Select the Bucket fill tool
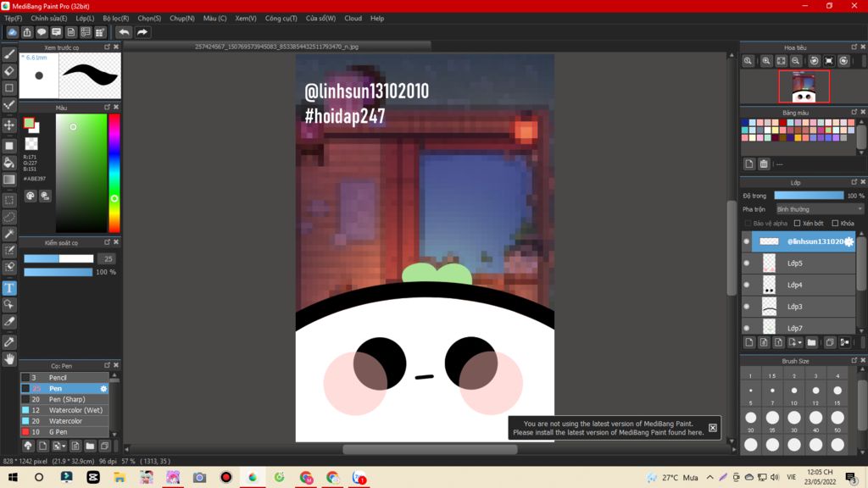 9,162
